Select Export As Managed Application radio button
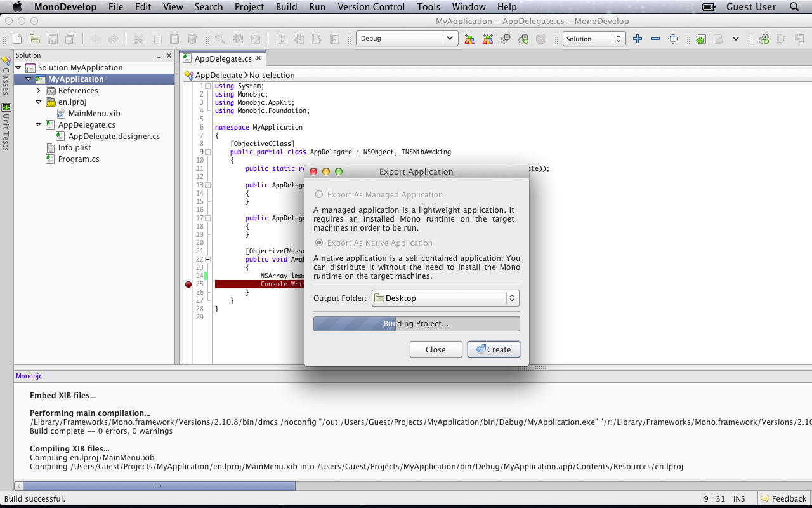The height and width of the screenshot is (508, 812). (319, 195)
